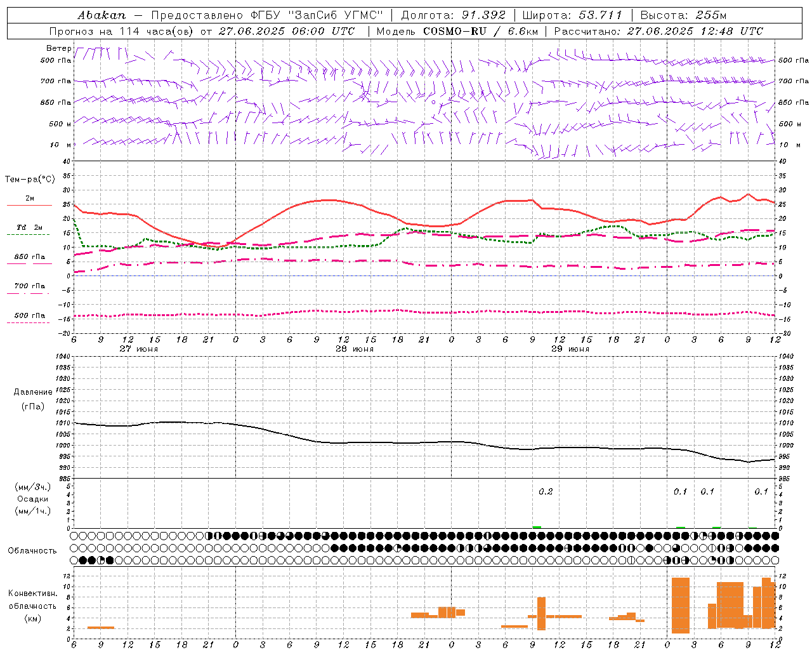Click the '(мм/3ч.)' precipitation unit label

point(32,487)
